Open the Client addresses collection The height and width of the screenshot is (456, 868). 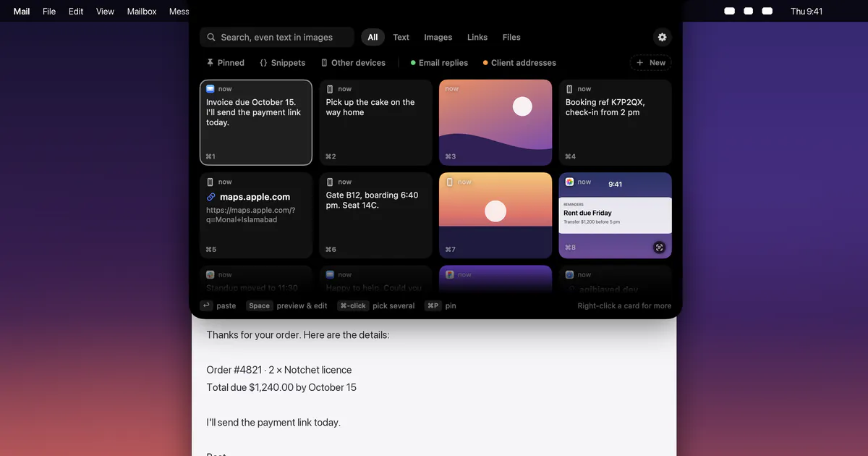click(519, 63)
